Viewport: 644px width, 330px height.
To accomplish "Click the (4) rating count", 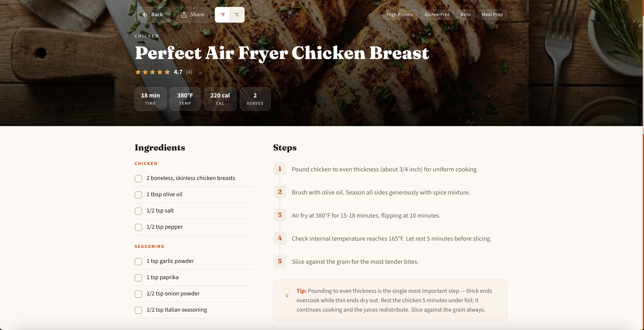I will pos(189,72).
